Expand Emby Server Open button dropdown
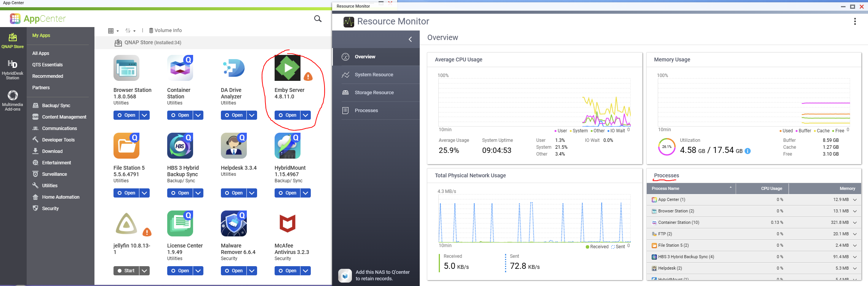The width and height of the screenshot is (868, 286). [x=305, y=115]
